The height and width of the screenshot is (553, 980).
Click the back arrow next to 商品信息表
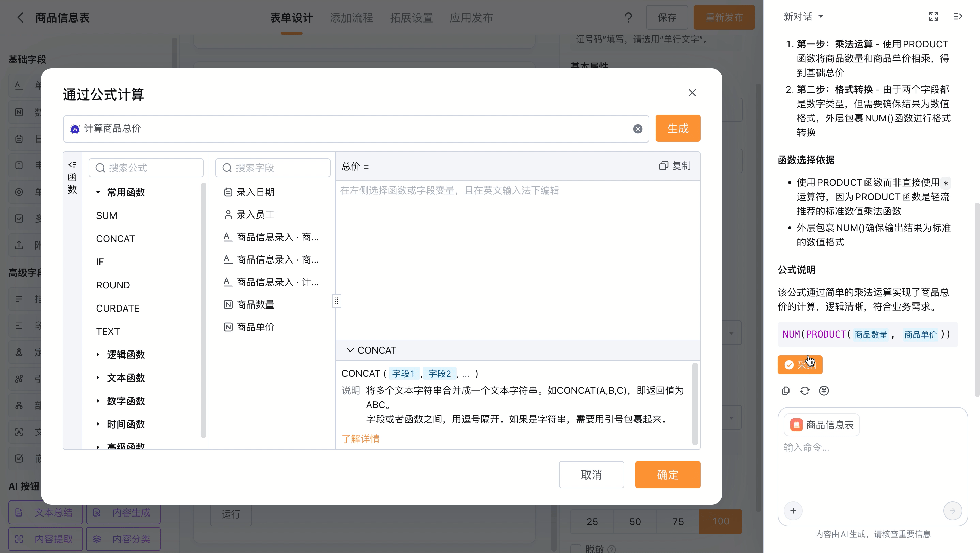click(x=20, y=17)
